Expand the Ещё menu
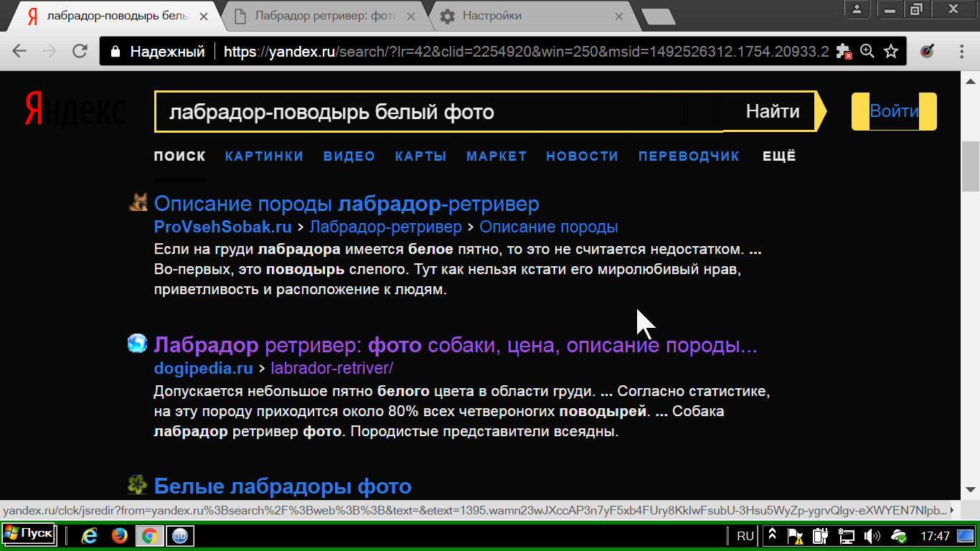The image size is (980, 551). coord(779,156)
